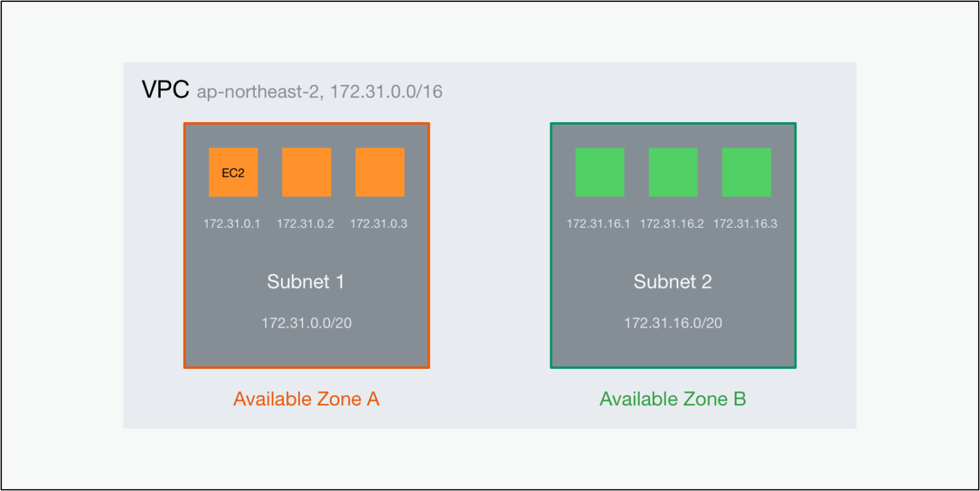Click the Available Zone B label
The width and height of the screenshot is (980, 491).
coord(673,399)
